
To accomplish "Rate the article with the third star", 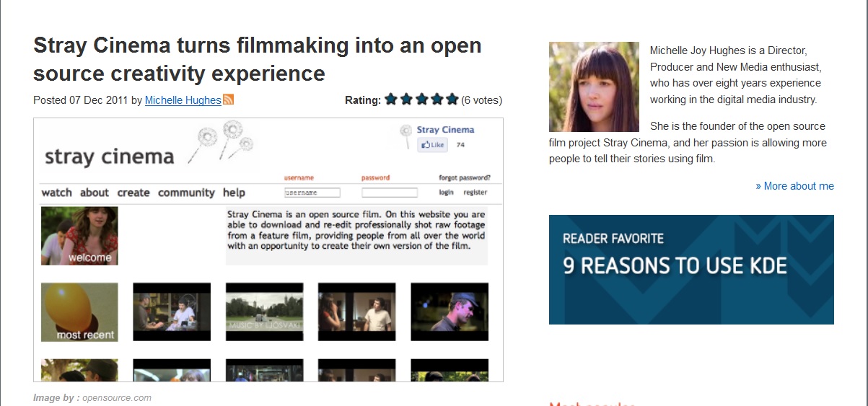I will click(x=421, y=100).
